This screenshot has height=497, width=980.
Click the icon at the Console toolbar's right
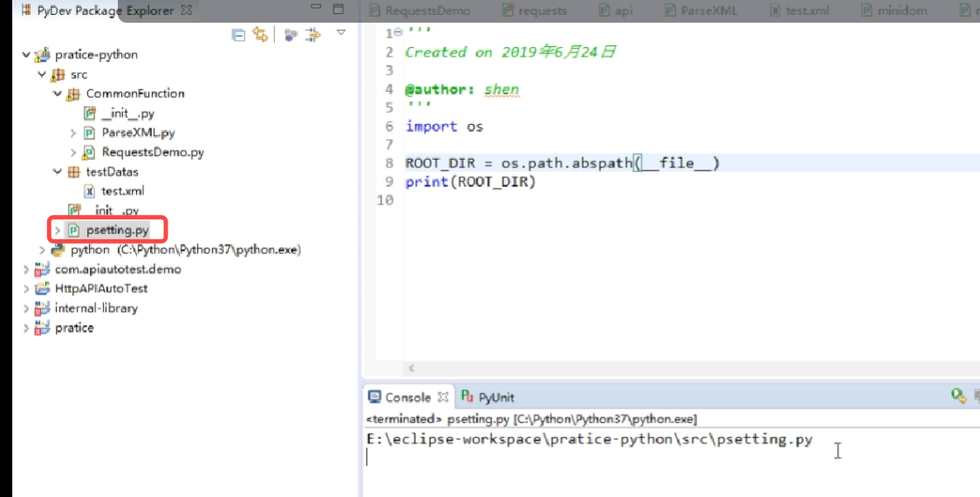[x=958, y=397]
